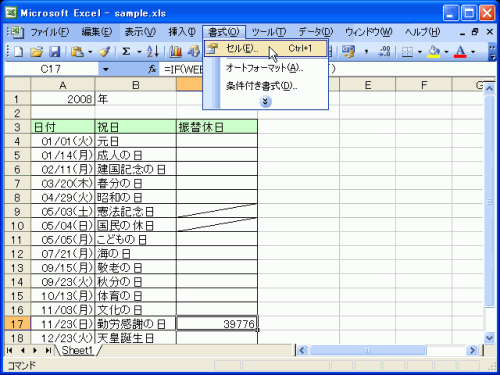Select column F header
Image resolution: width=500 pixels, height=375 pixels.
point(424,85)
